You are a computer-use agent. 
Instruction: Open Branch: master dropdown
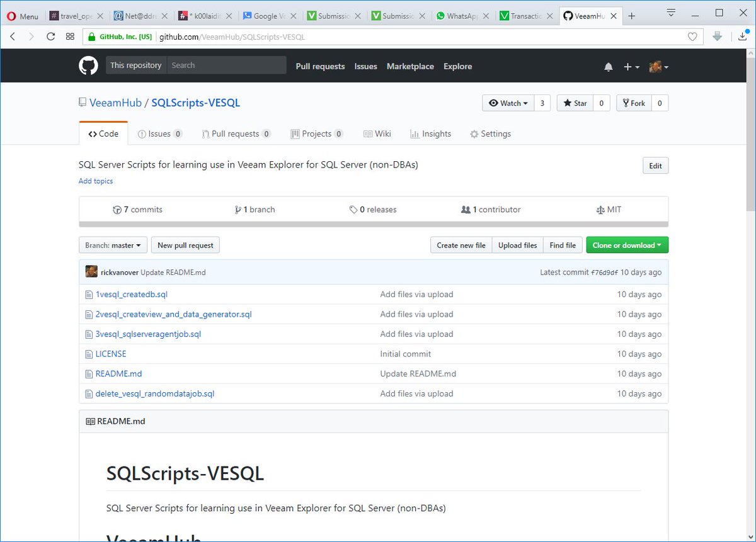pos(113,246)
